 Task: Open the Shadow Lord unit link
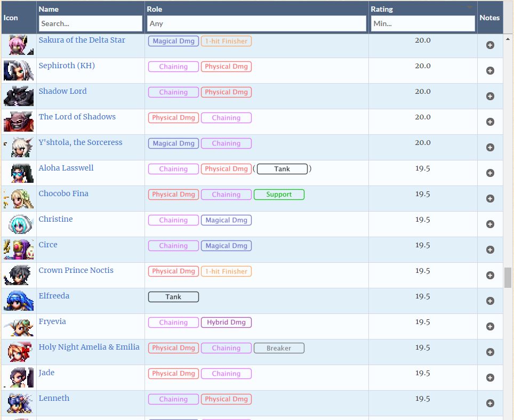(62, 91)
